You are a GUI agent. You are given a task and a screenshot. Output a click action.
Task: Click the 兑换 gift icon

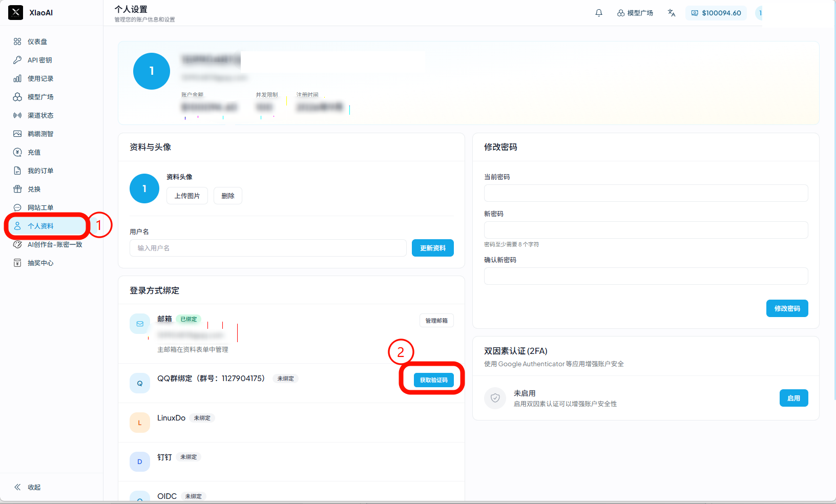[17, 189]
